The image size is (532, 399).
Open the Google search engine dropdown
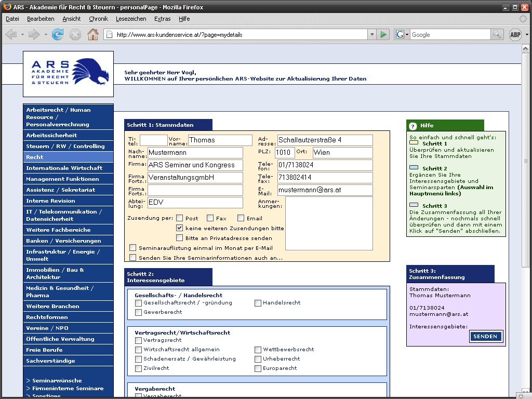click(401, 35)
